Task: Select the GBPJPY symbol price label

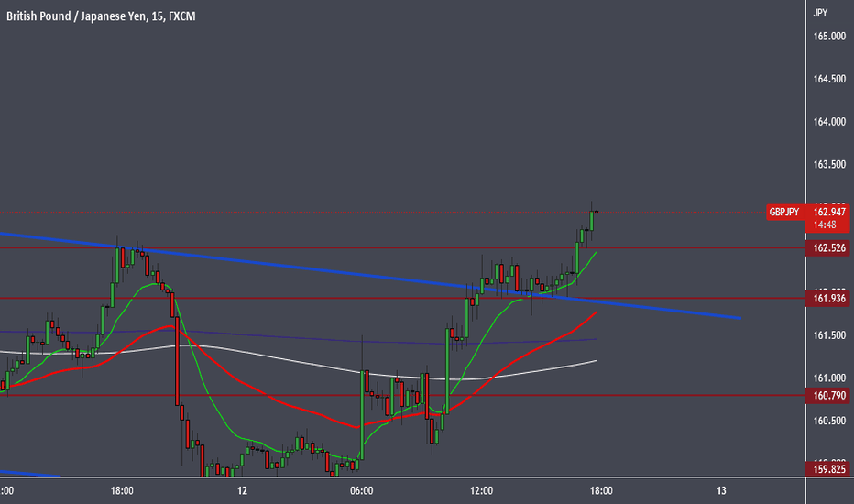Action: point(784,212)
